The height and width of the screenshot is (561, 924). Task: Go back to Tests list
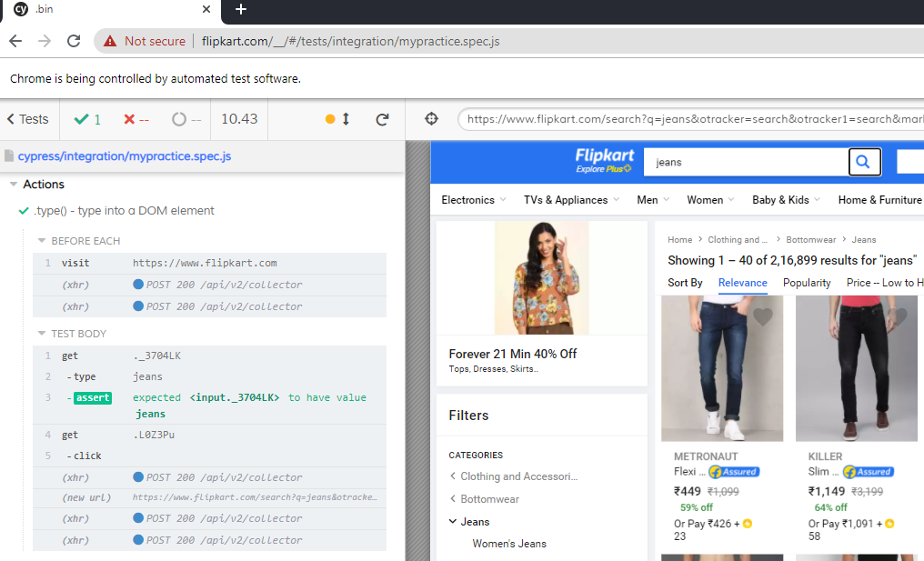pyautogui.click(x=28, y=119)
